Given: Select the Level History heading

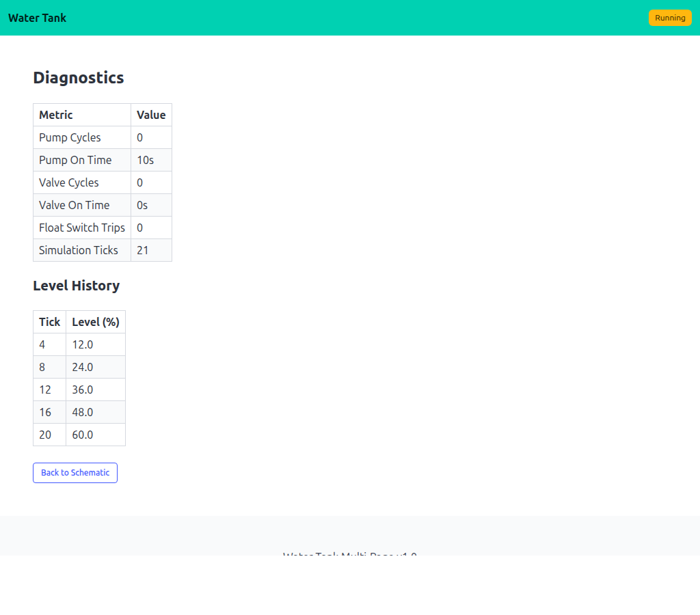Looking at the screenshot, I should [77, 286].
